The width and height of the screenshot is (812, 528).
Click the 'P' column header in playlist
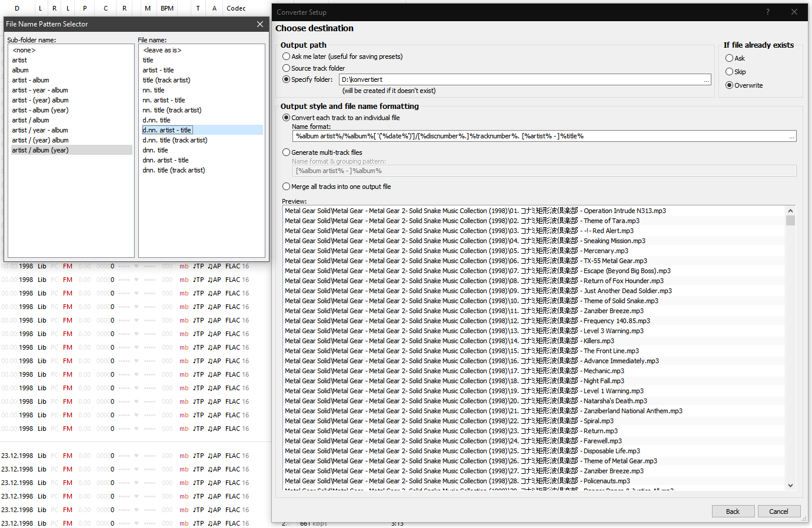[x=85, y=8]
